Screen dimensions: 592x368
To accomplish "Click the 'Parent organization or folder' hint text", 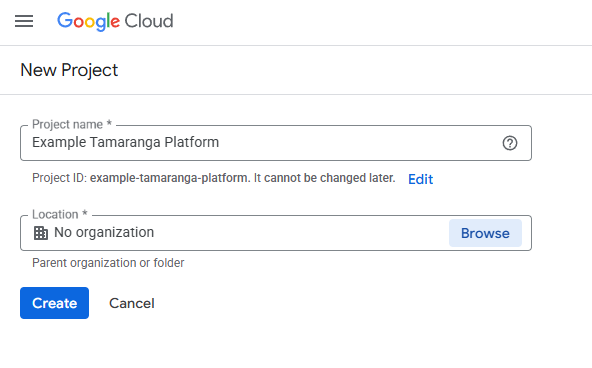I will pyautogui.click(x=108, y=263).
